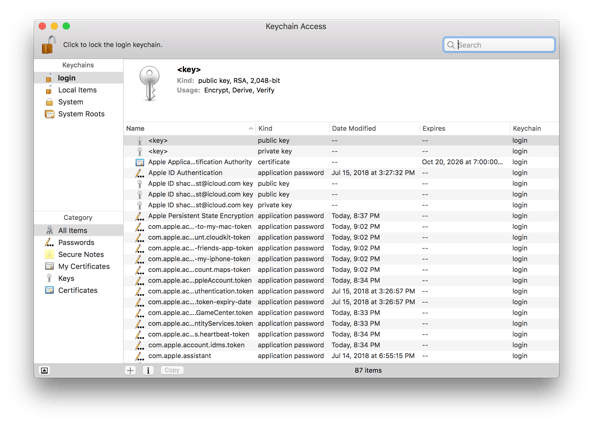This screenshot has width=593, height=426.
Task: Select com.apple.account.idms.token row
Action: point(341,345)
